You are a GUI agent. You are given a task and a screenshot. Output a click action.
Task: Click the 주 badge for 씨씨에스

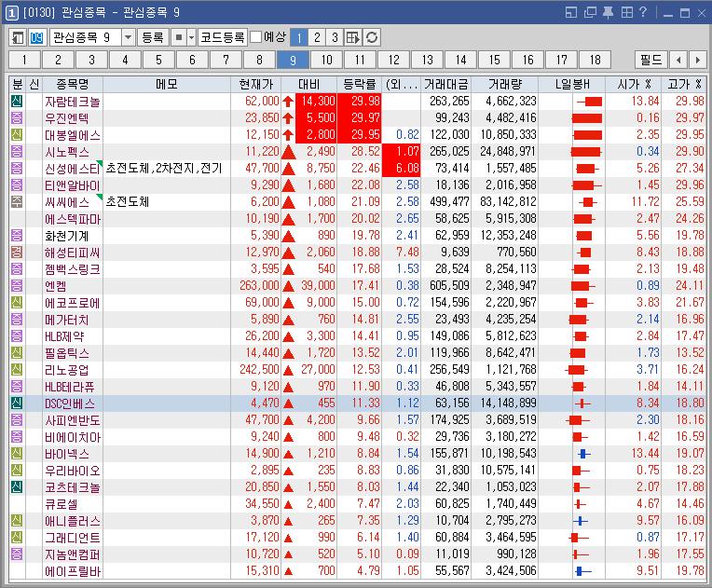17,201
